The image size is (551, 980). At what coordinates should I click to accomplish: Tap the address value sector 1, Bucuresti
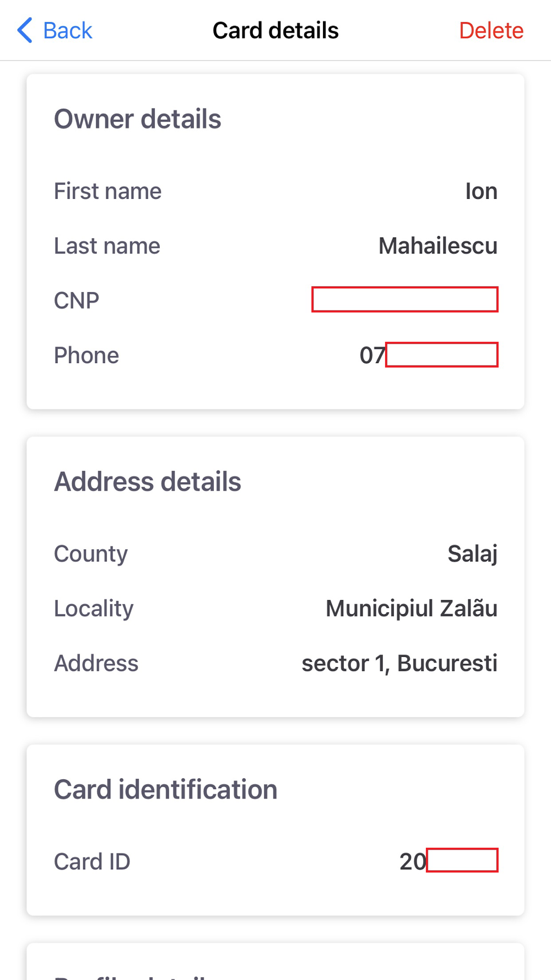pos(399,663)
